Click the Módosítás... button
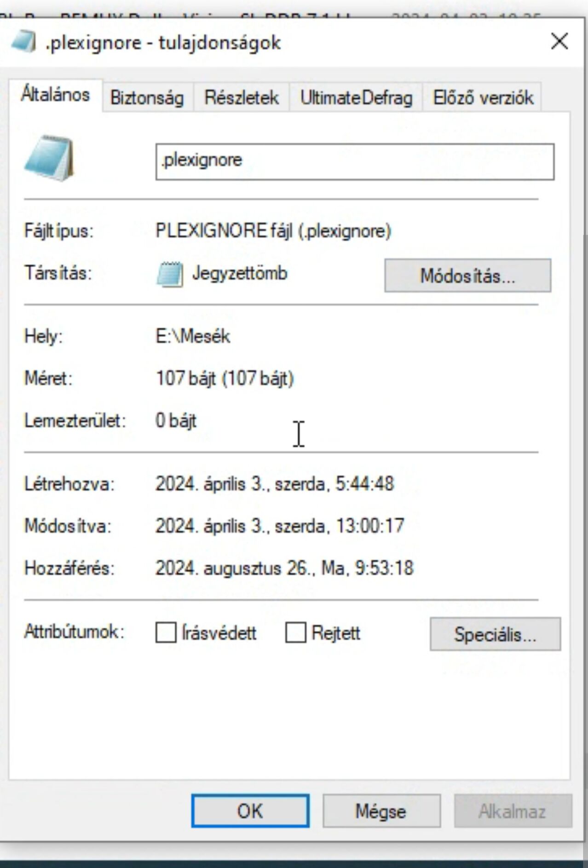 467,276
